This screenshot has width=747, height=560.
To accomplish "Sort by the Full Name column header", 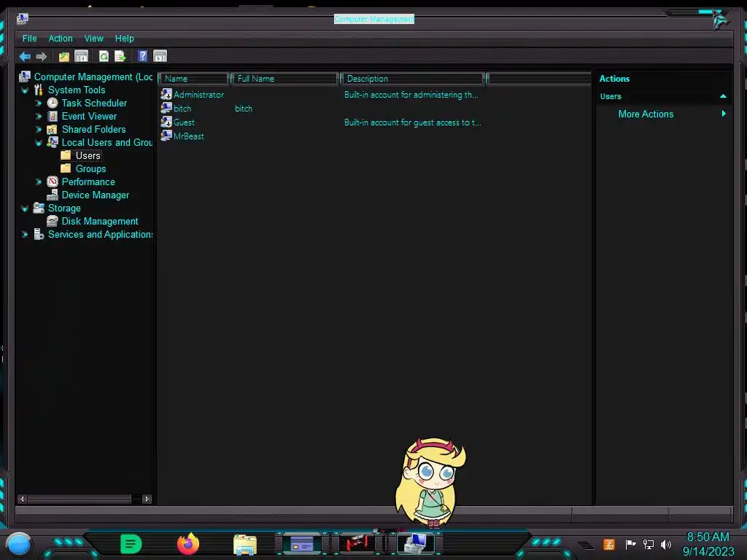I will pos(285,79).
